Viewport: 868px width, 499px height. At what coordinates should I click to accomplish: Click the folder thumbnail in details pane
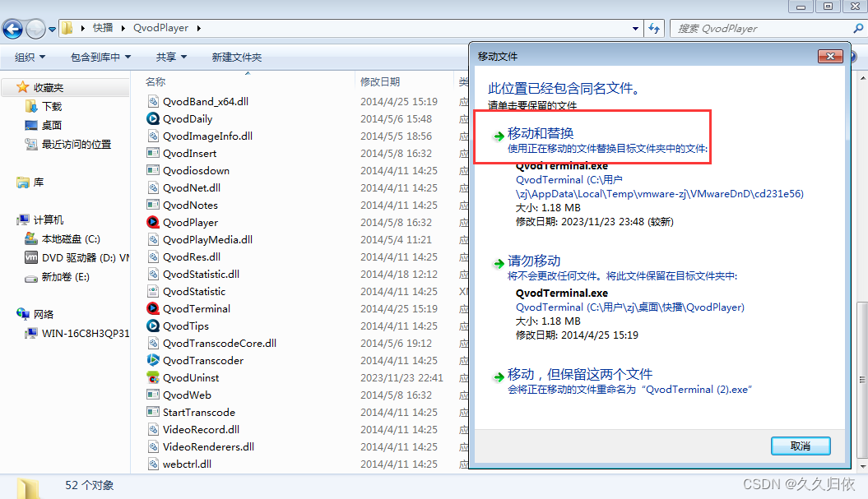coord(28,488)
